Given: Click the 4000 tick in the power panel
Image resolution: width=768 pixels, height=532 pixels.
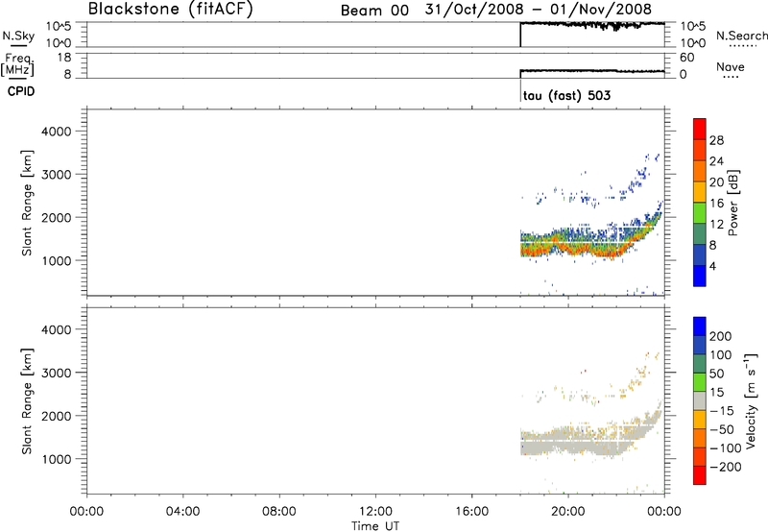Looking at the screenshot, I should click(x=57, y=132).
